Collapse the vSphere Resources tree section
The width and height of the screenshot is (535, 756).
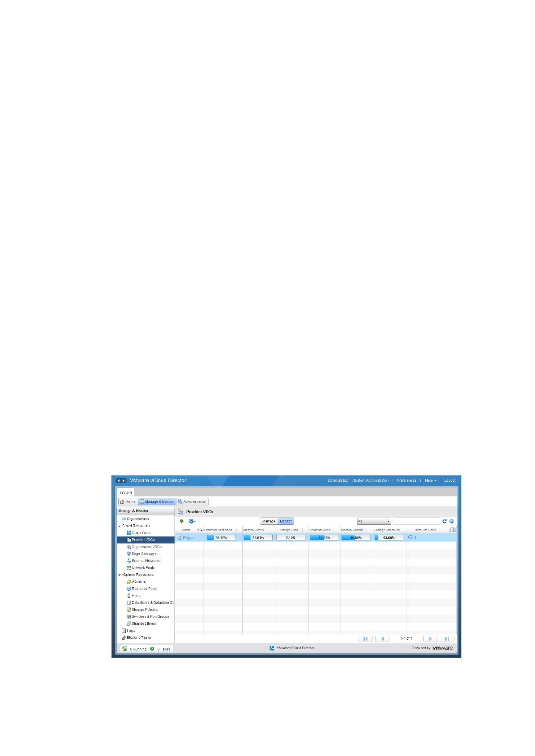click(119, 575)
